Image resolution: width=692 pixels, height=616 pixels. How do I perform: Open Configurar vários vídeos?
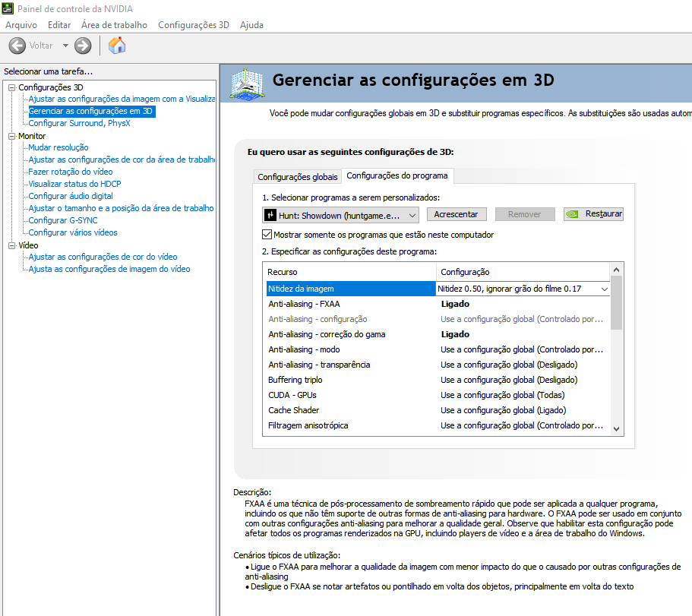tap(73, 232)
